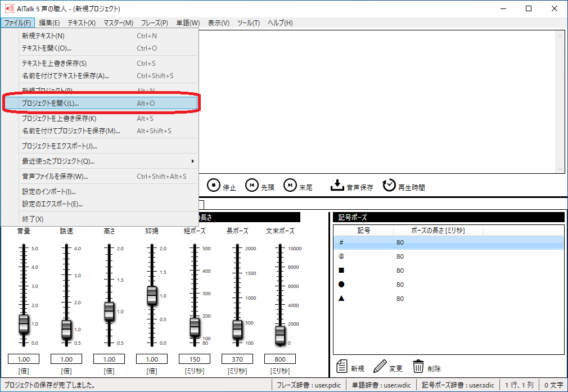568x392 pixels.
Task: Click the 長ポーズ slider handle
Action: (x=237, y=329)
